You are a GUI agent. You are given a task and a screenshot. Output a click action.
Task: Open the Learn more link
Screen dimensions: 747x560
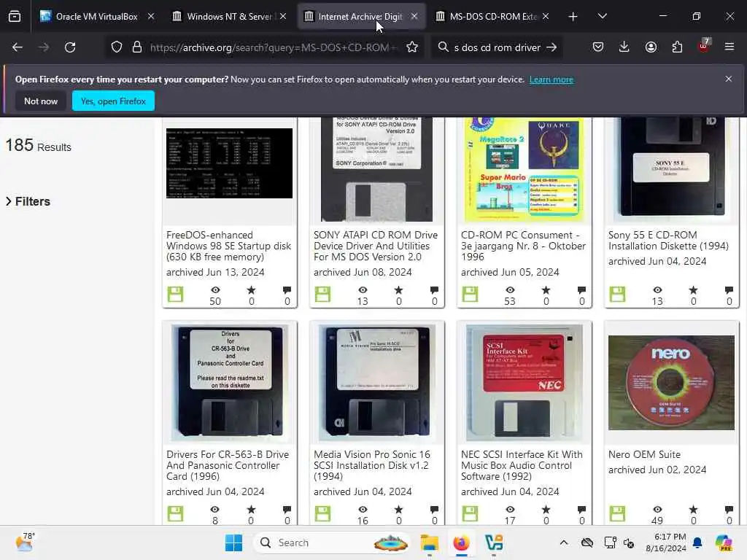coord(551,79)
